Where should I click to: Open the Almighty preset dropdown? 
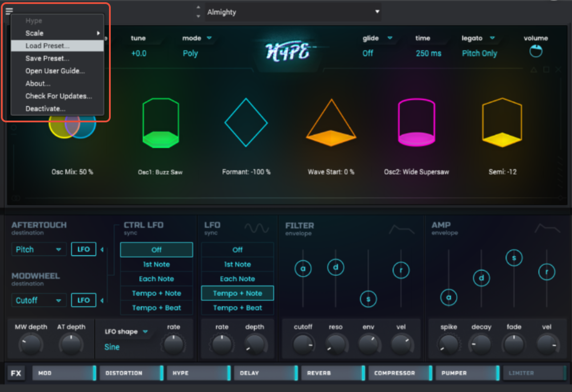(x=293, y=12)
